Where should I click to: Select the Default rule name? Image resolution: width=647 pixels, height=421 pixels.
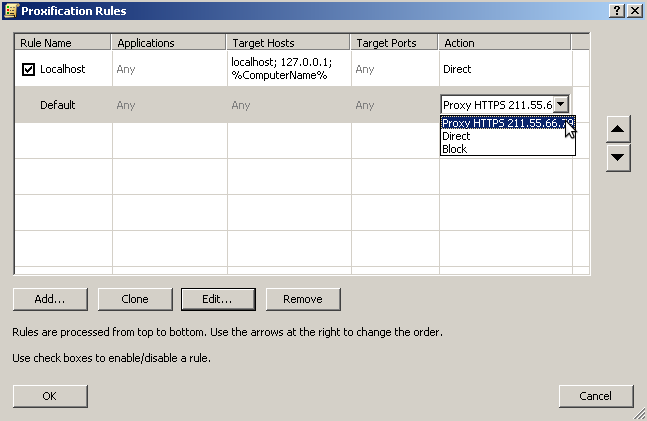pos(57,105)
